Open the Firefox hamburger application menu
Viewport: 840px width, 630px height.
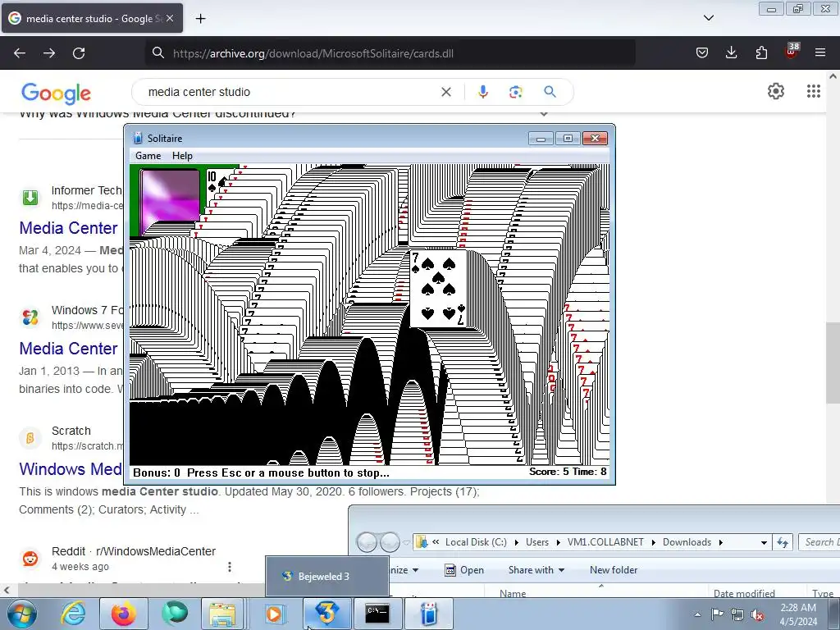coord(820,52)
